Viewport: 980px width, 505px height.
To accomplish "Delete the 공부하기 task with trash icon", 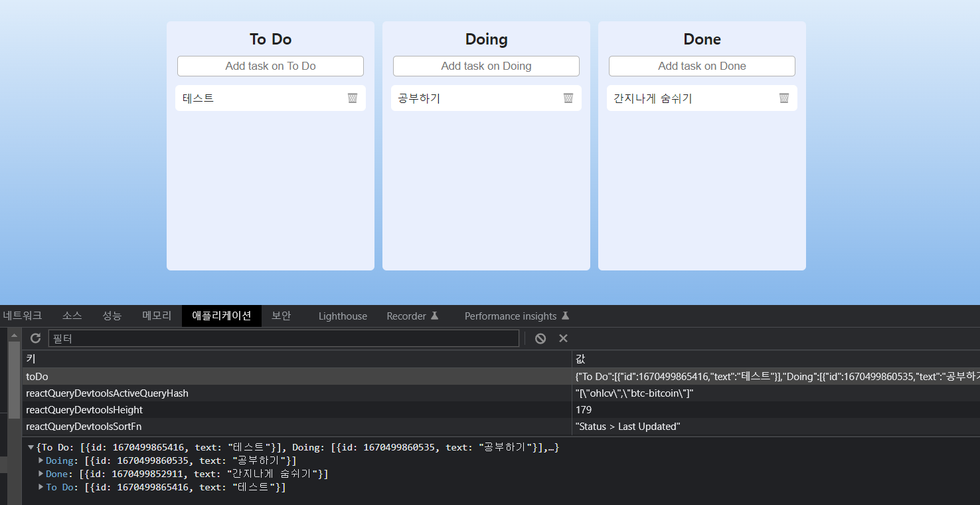I will tap(568, 98).
